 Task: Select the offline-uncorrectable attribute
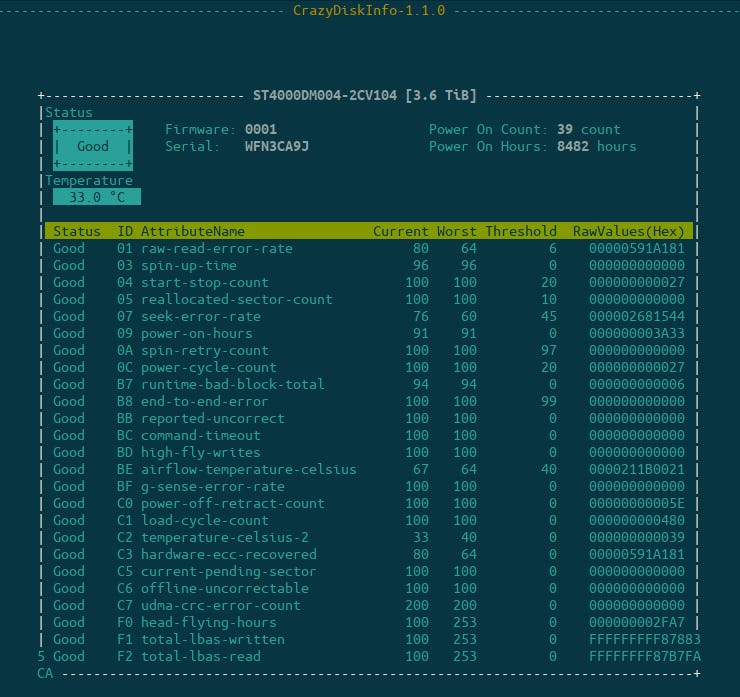[x=225, y=588]
